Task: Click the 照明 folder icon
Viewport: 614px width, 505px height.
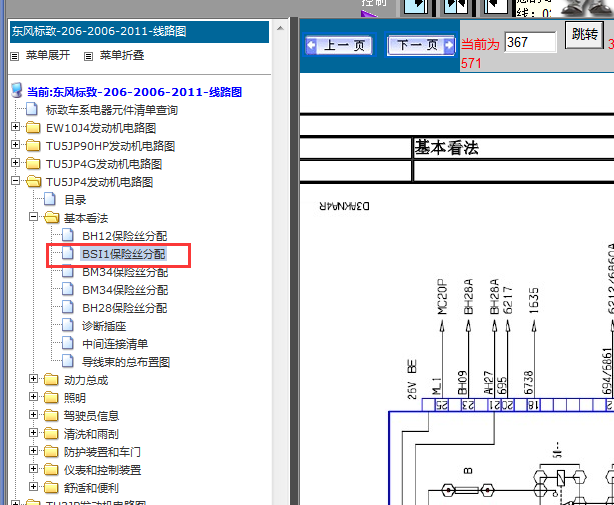Action: (x=51, y=397)
